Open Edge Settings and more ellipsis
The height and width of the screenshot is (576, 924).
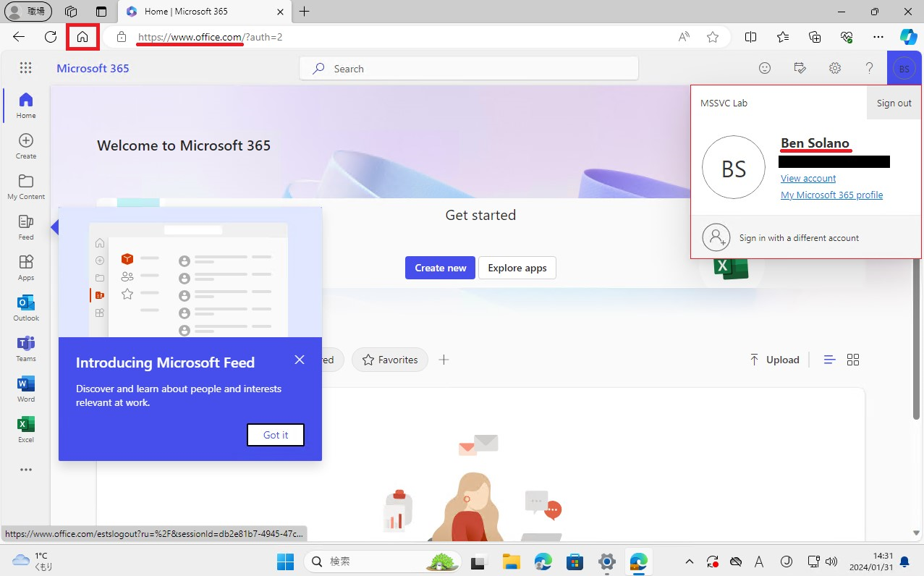(878, 37)
